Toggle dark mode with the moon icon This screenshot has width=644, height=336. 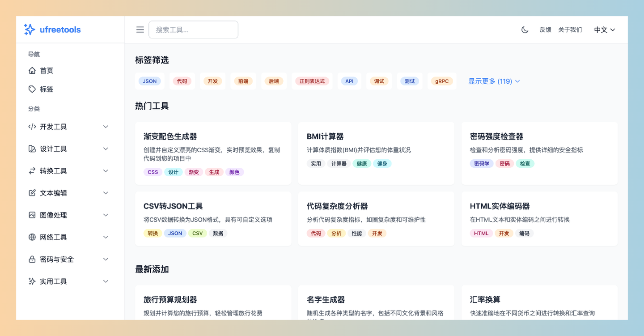coord(525,30)
